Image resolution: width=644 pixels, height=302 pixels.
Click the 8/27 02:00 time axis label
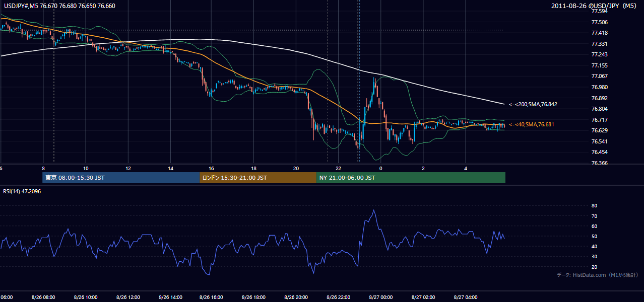[x=423, y=297]
